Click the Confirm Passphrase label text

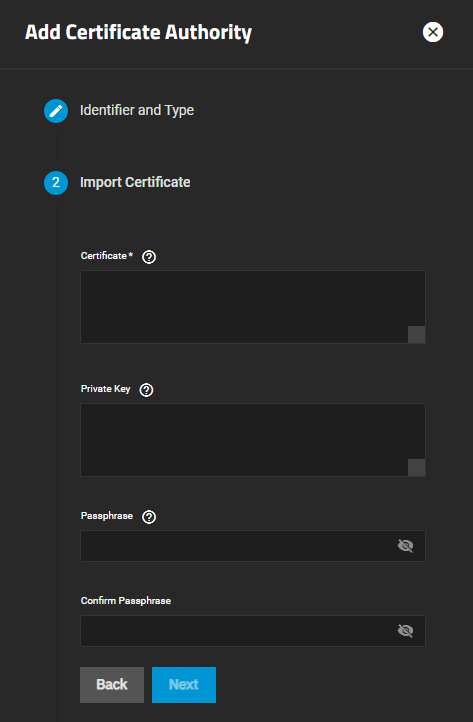(126, 600)
